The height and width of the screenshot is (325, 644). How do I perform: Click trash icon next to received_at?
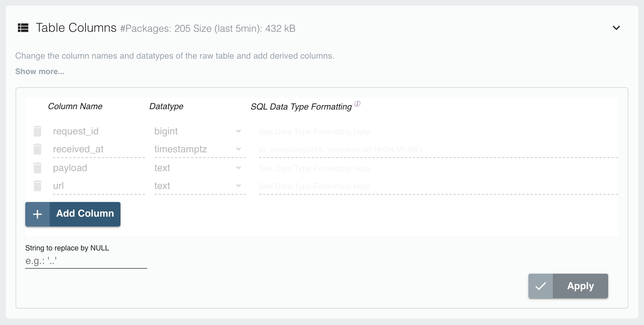point(37,149)
